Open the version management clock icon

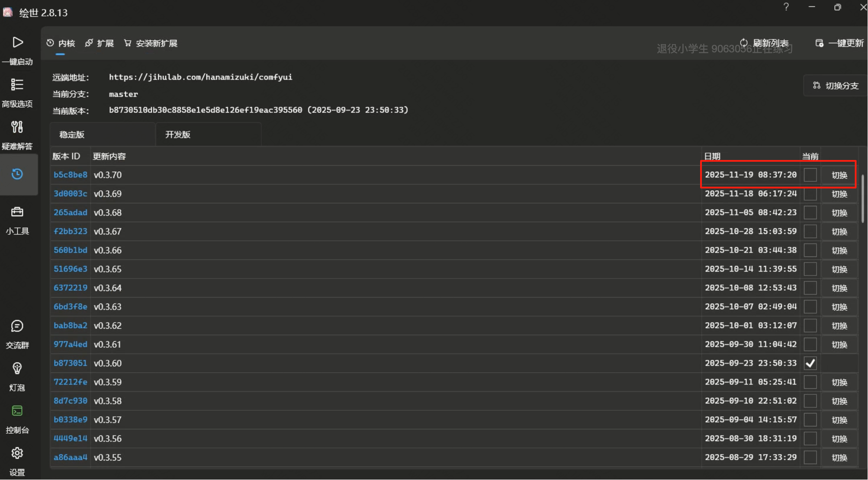17,174
